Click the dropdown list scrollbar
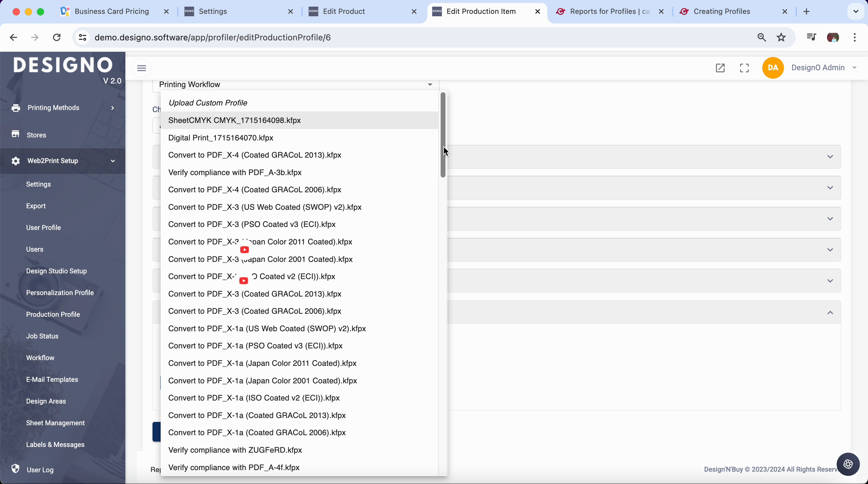Viewport: 868px width, 484px height. 443,135
